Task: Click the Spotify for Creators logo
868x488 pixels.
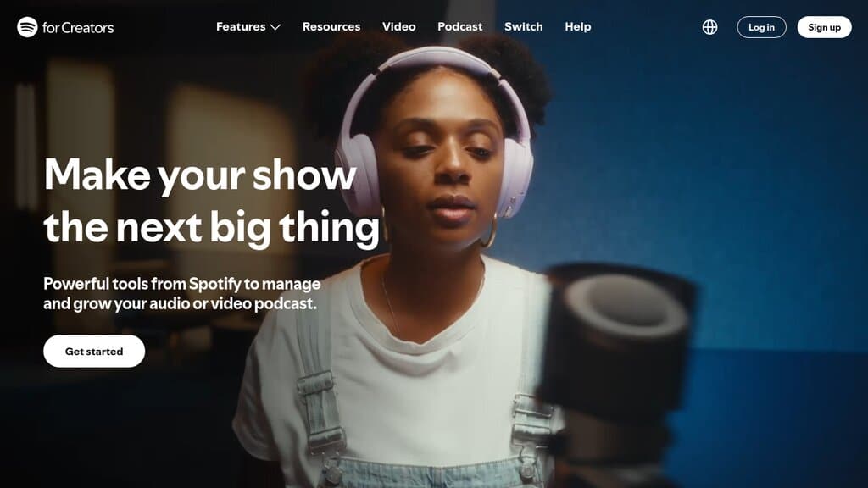Action: coord(65,27)
